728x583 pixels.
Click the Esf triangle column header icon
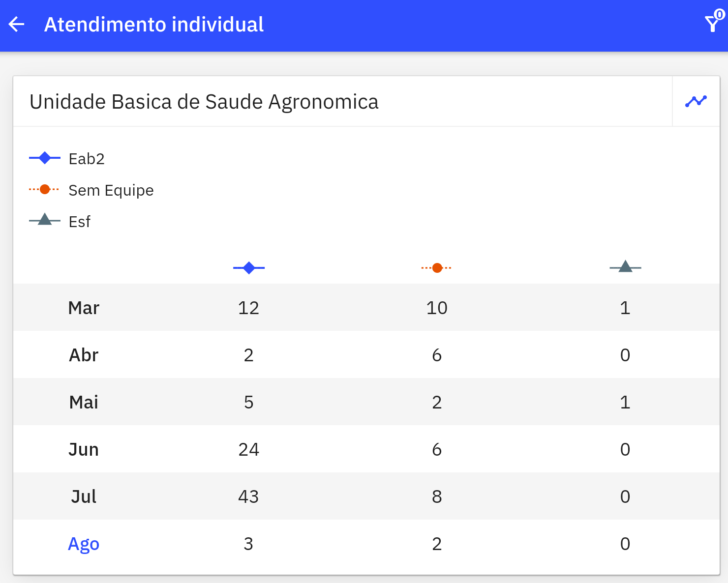pyautogui.click(x=625, y=267)
